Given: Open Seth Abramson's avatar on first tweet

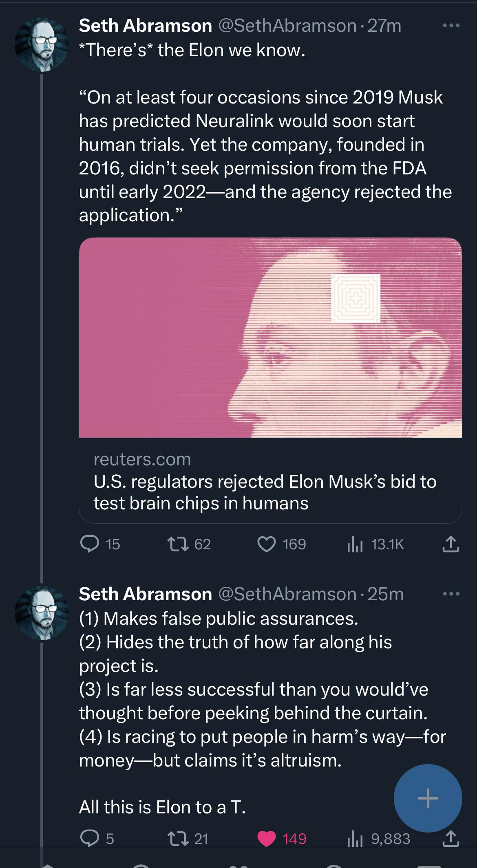Looking at the screenshot, I should tap(42, 44).
